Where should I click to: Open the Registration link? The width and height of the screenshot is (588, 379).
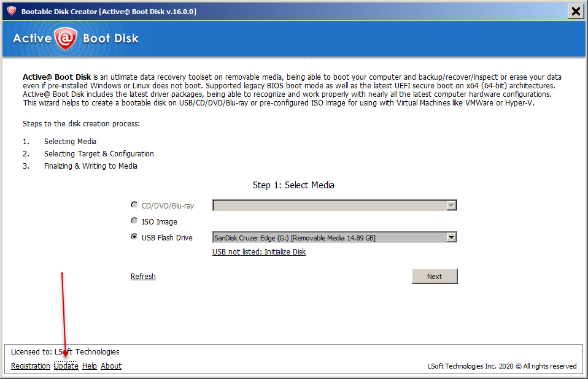click(30, 366)
